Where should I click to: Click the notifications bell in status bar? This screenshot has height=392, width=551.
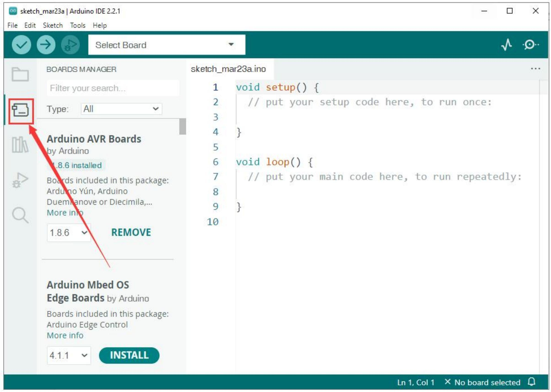click(532, 382)
